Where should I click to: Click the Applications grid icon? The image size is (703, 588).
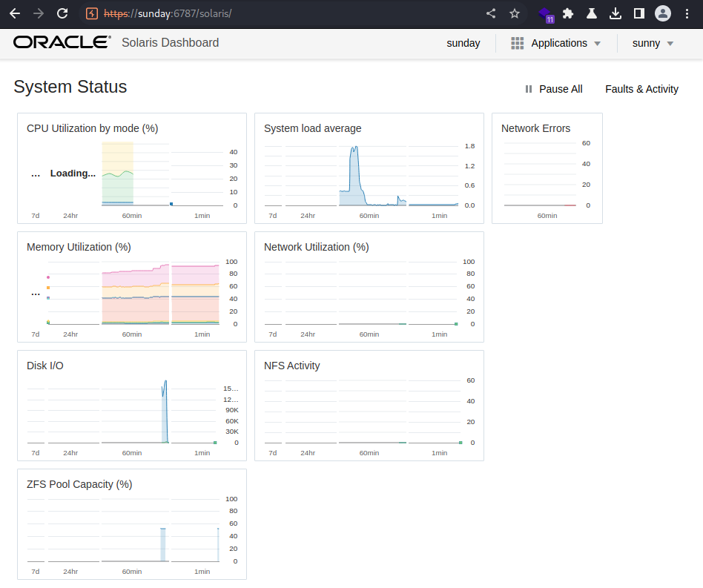[518, 43]
